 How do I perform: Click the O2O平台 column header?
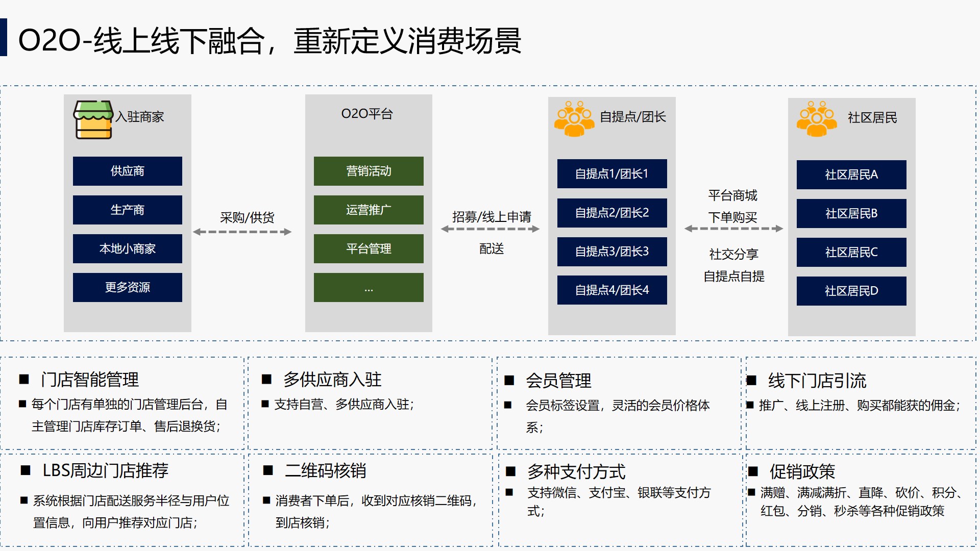click(367, 114)
